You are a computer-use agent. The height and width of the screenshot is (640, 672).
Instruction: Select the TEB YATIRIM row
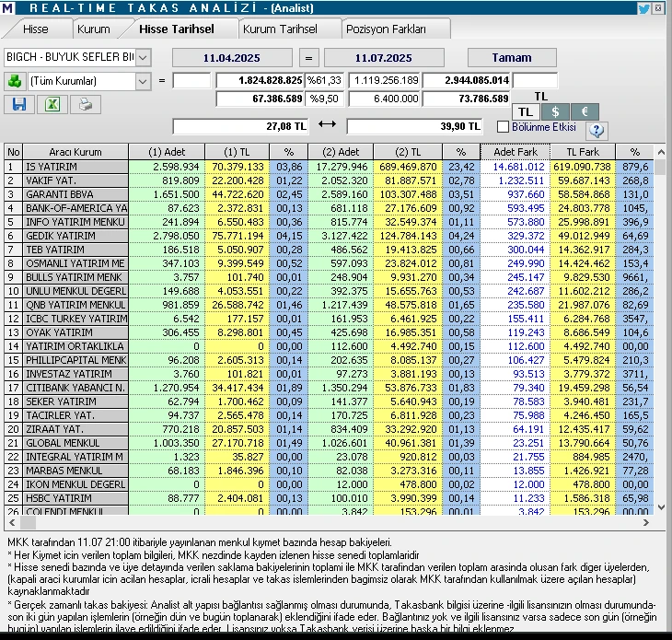tap(330, 250)
